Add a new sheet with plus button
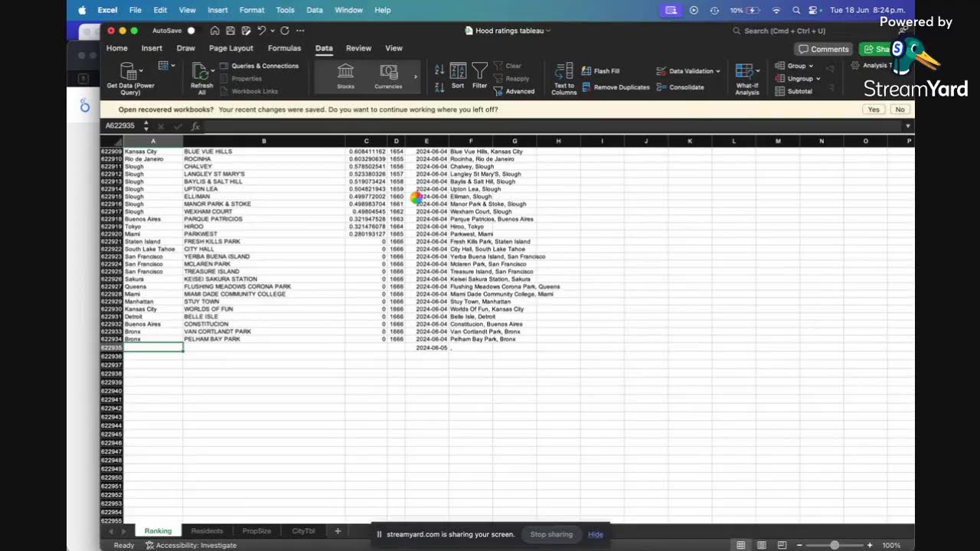The width and height of the screenshot is (980, 551). tap(338, 531)
